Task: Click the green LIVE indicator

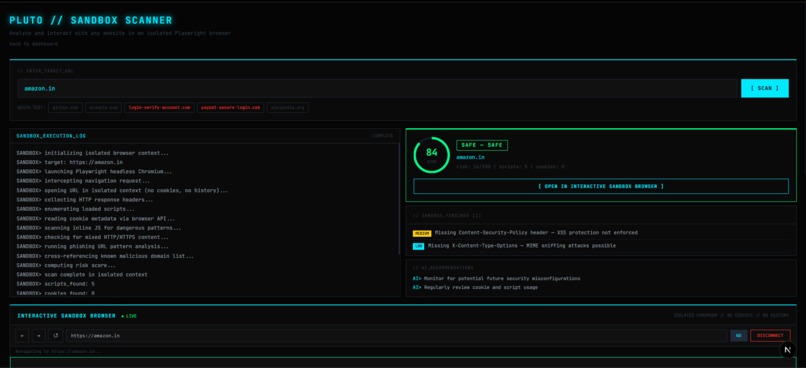Action: 129,316
